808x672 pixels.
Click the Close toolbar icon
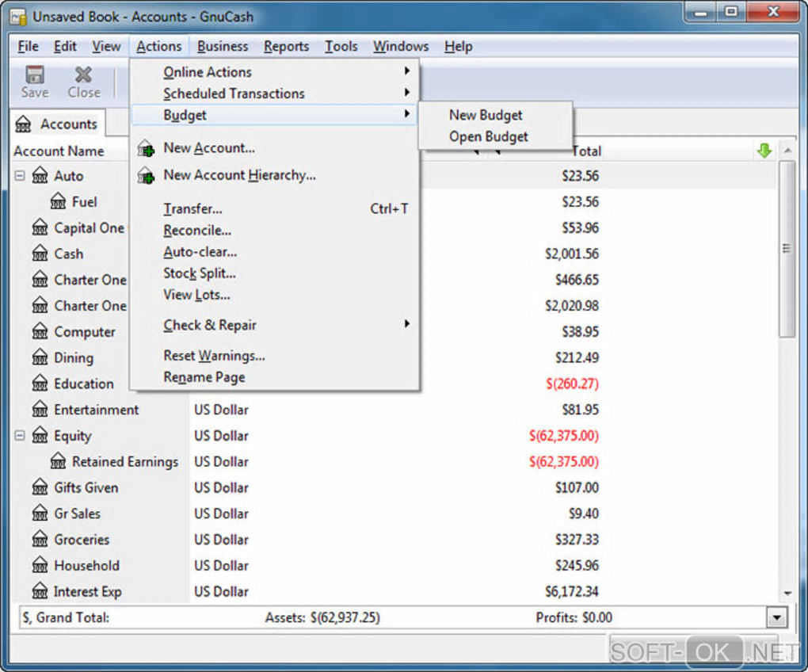83,74
